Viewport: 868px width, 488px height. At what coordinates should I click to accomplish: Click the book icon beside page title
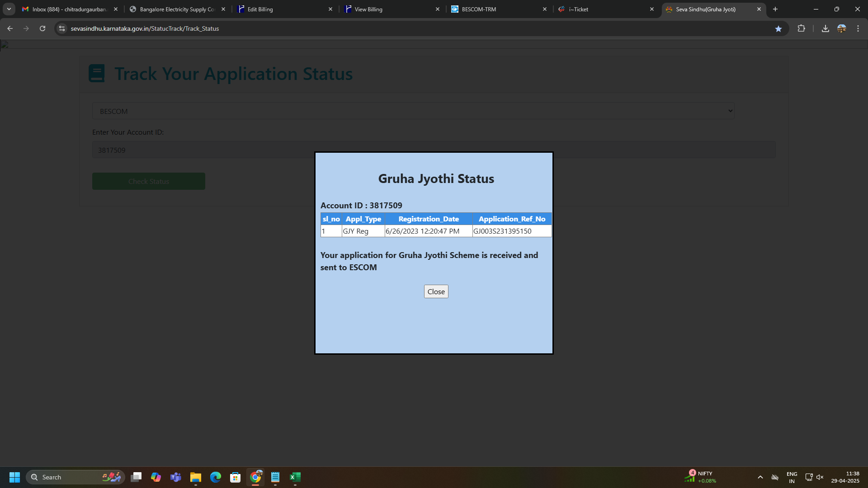click(x=96, y=73)
